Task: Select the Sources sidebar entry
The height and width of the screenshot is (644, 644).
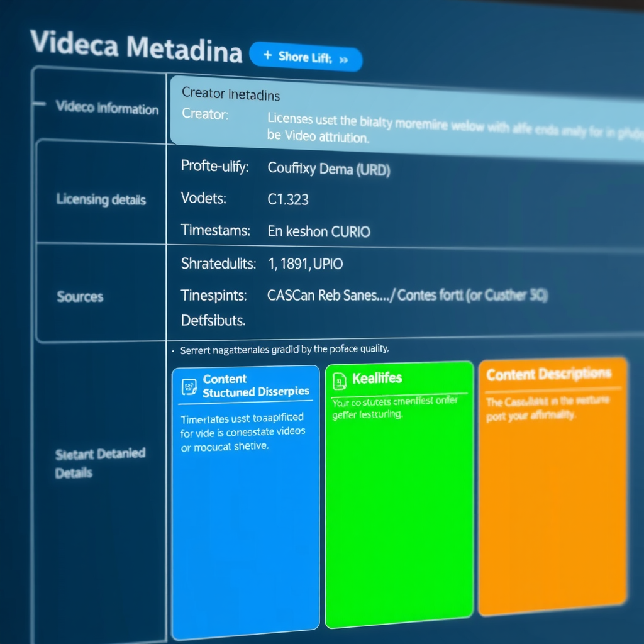Action: (79, 296)
